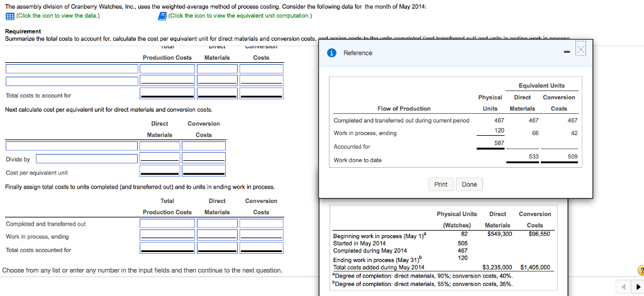Follow the 'view the equivalent unit computation' link
Viewport: 644px width, 296px height.
coord(240,16)
